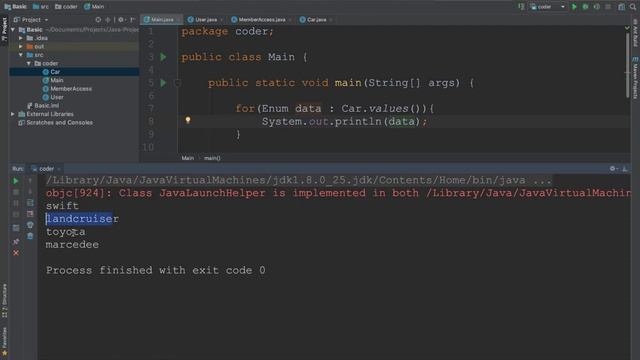
Task: Toggle scroll to end in Run console
Action: [30, 214]
